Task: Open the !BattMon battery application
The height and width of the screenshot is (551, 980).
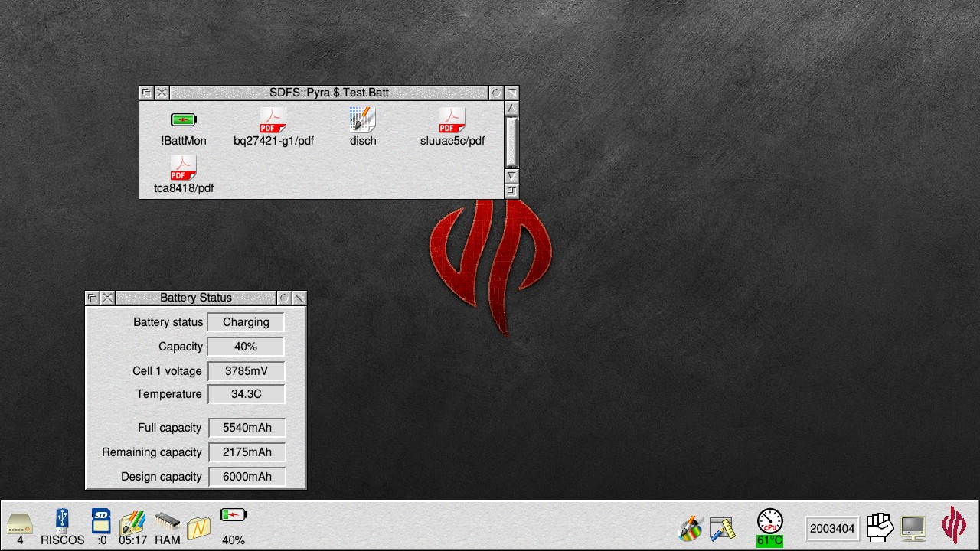Action: click(183, 121)
